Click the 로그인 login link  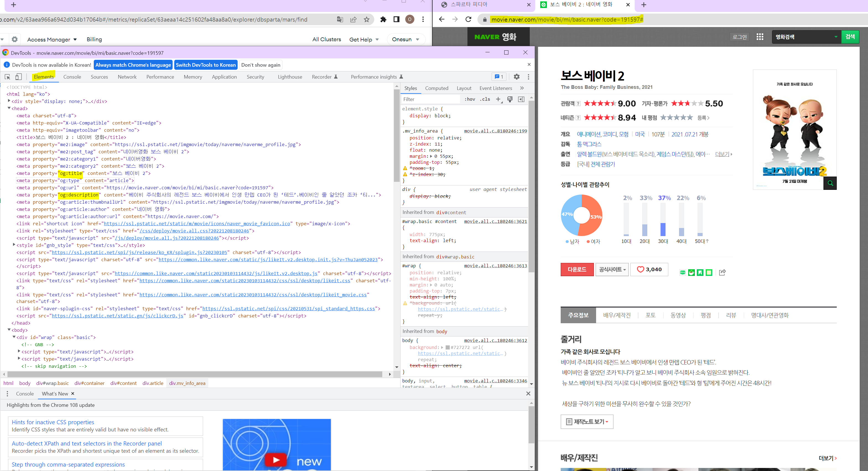(740, 37)
